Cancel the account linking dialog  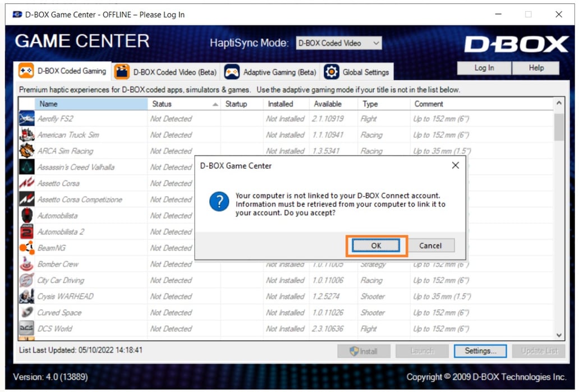click(x=431, y=246)
